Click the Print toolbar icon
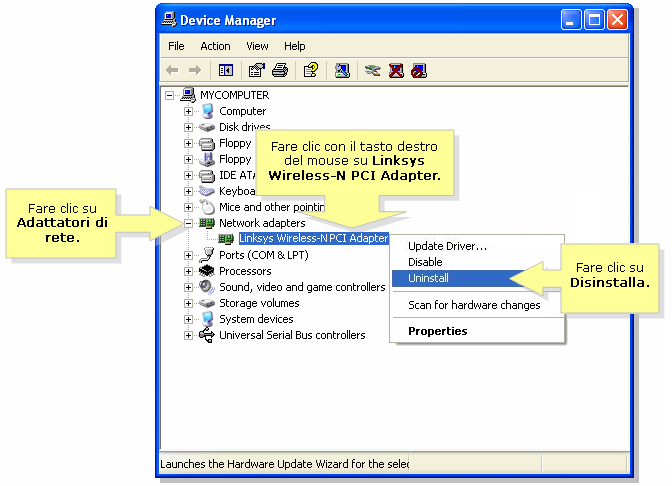The width and height of the screenshot is (672, 486). [280, 70]
